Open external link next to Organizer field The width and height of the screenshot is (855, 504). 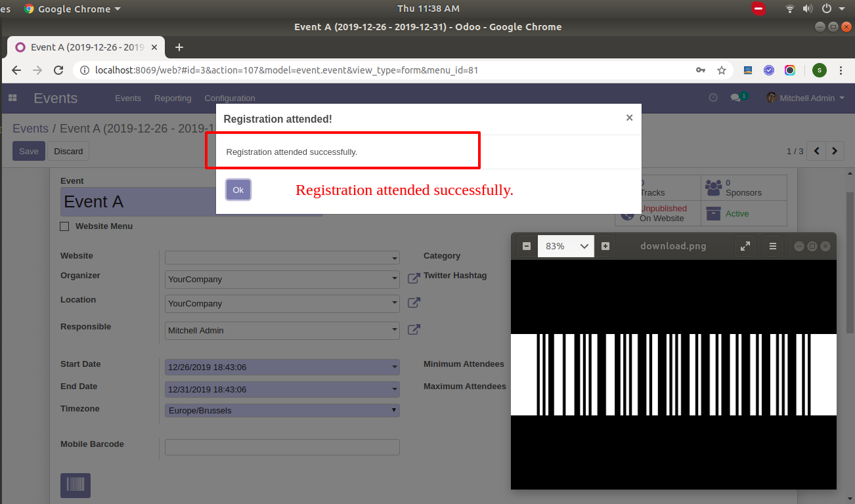coord(414,279)
